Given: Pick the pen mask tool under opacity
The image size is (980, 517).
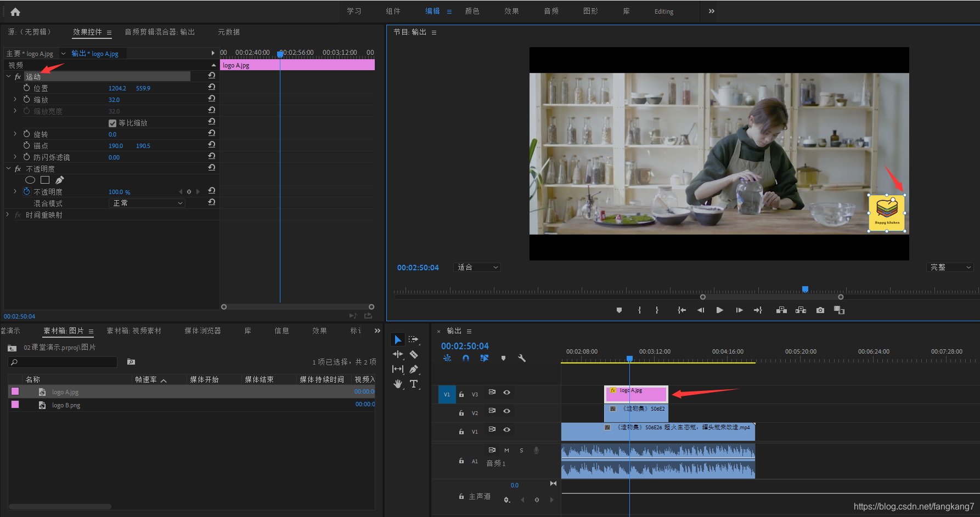Looking at the screenshot, I should (60, 180).
